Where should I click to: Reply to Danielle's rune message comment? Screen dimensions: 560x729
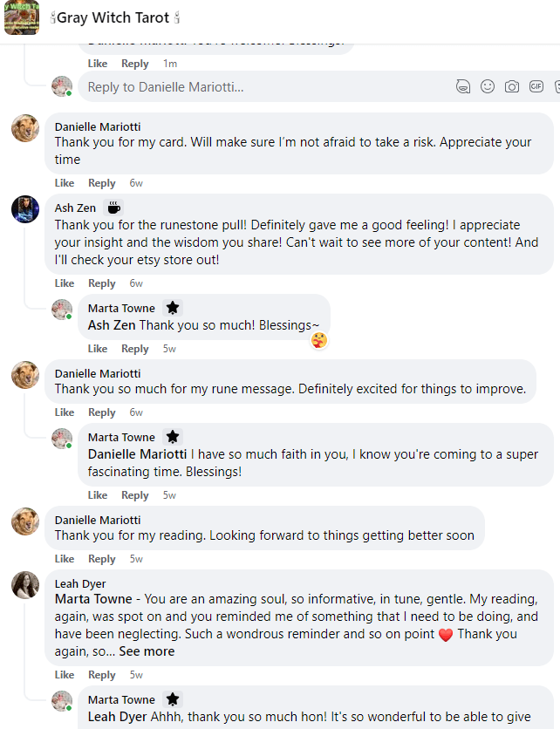[x=102, y=412]
